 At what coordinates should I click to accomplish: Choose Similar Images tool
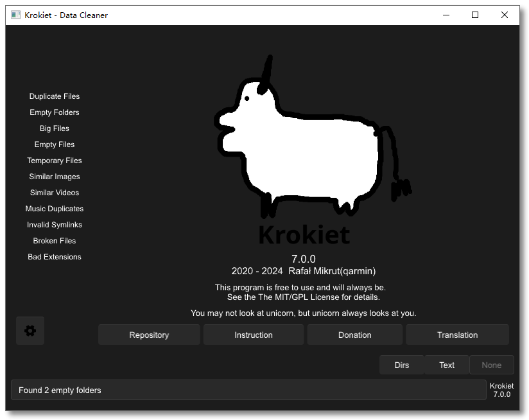point(55,177)
